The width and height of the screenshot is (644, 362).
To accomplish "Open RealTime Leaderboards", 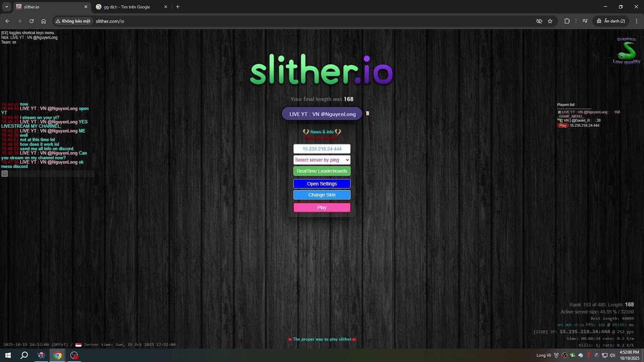I will pos(322,171).
